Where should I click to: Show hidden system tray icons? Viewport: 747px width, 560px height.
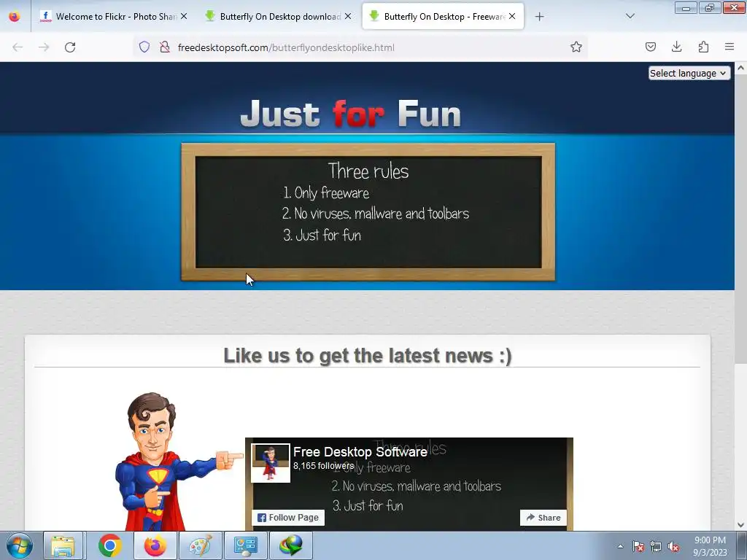pos(620,546)
